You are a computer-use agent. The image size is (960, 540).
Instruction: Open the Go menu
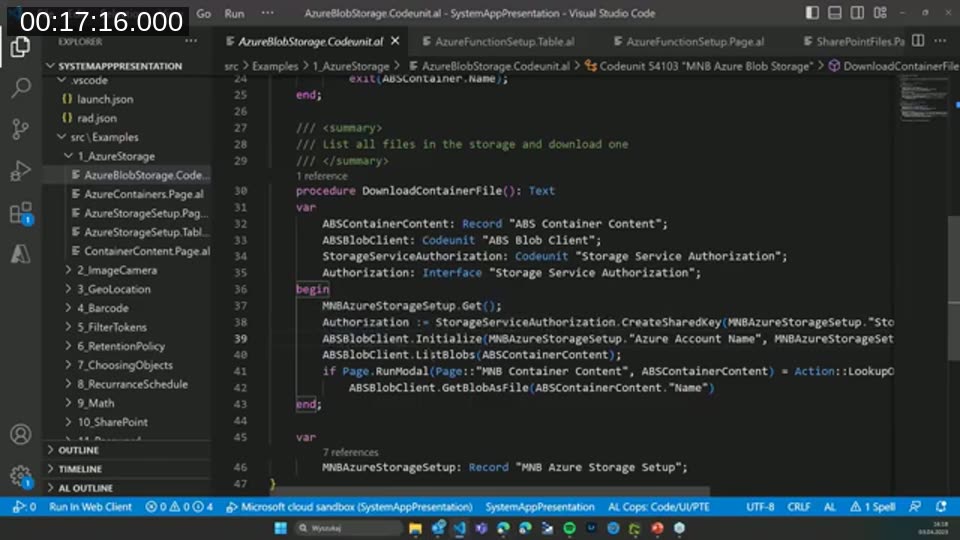(x=204, y=13)
